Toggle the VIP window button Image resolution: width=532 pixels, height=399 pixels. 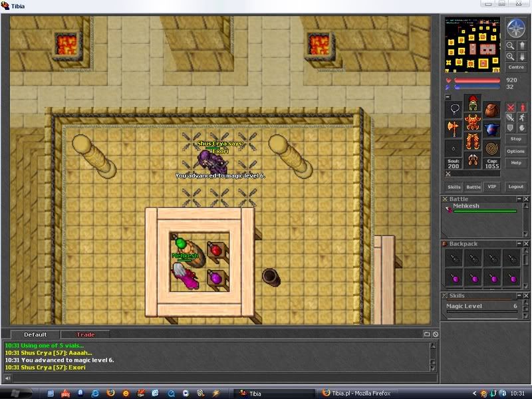coord(491,187)
